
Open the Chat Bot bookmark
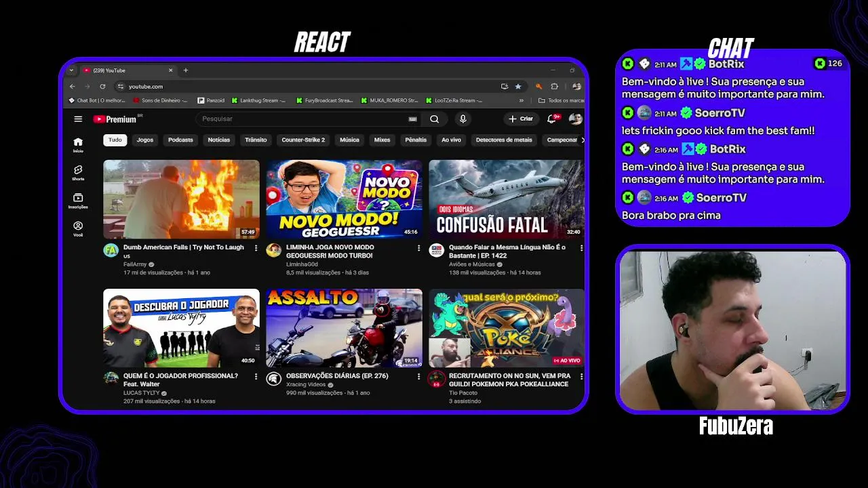pyautogui.click(x=97, y=100)
